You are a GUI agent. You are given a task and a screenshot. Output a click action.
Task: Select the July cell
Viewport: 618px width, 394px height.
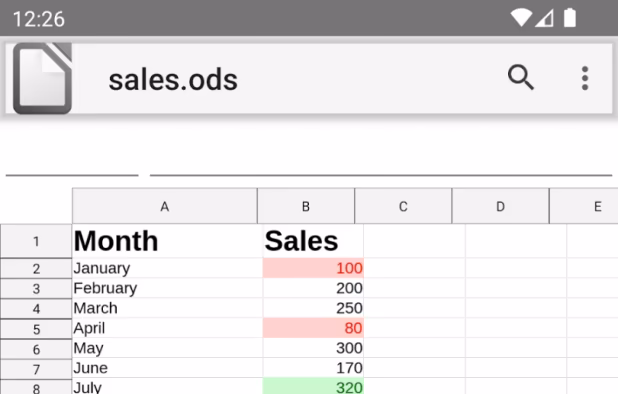pyautogui.click(x=168, y=387)
